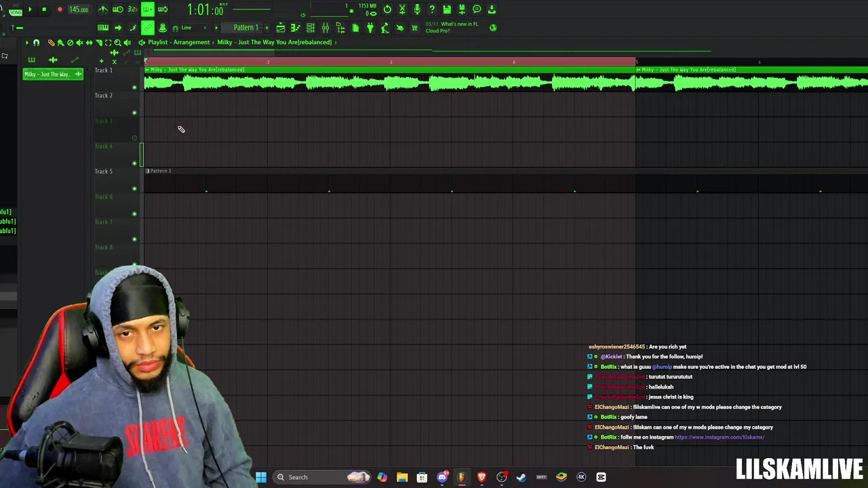The image size is (868, 488).
Task: Open Steam from the taskbar
Action: coord(521,477)
